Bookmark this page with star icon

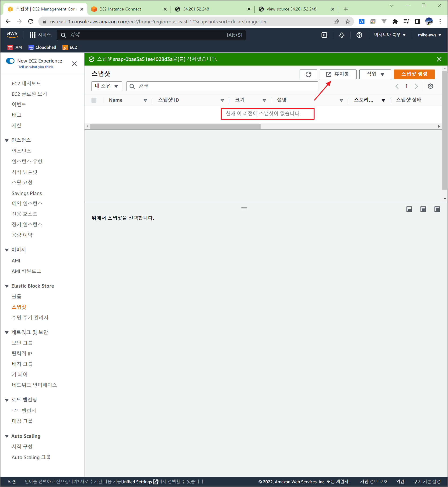pyautogui.click(x=347, y=21)
